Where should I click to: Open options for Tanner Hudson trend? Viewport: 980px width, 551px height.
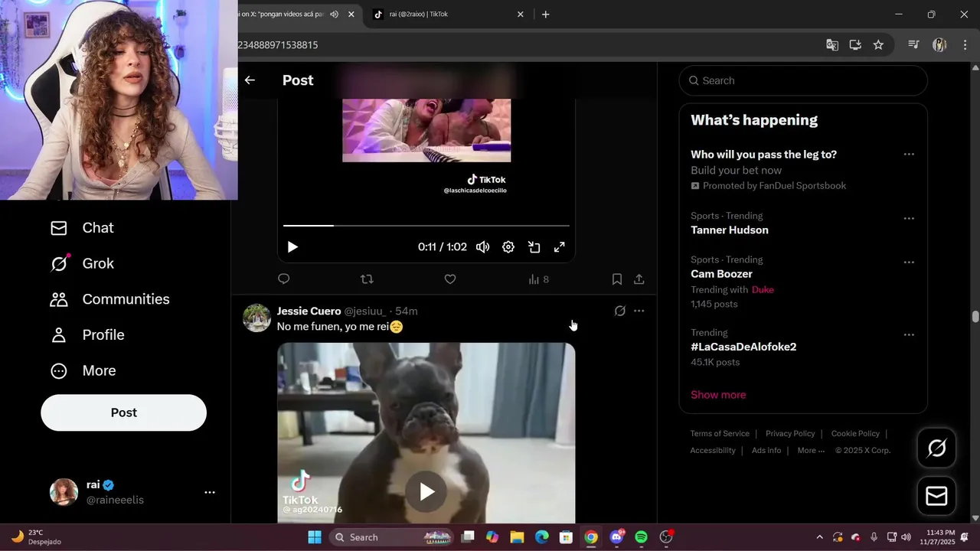pyautogui.click(x=909, y=218)
